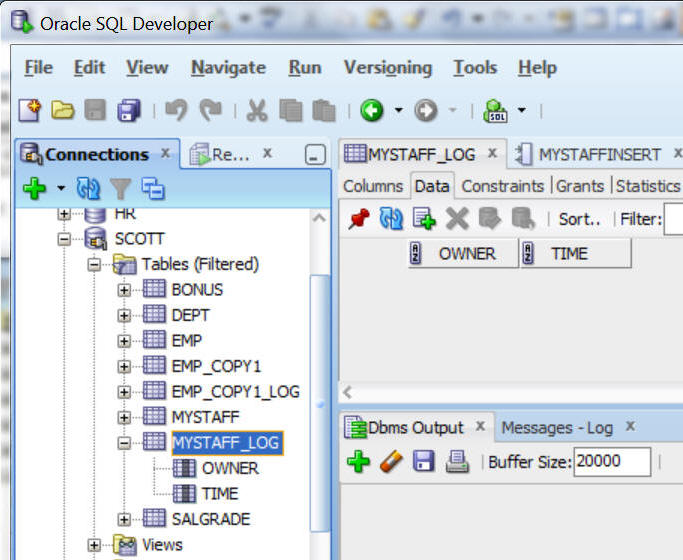Open the SQL Worksheet icon
The width and height of the screenshot is (683, 560).
click(x=495, y=111)
